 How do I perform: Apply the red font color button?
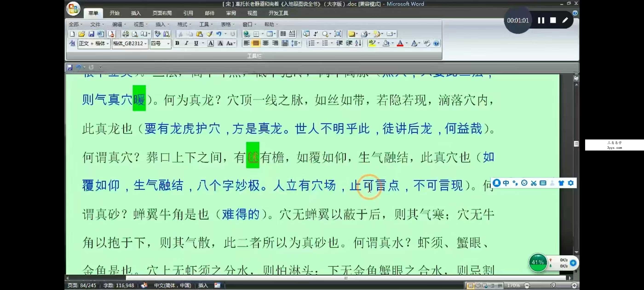[400, 43]
